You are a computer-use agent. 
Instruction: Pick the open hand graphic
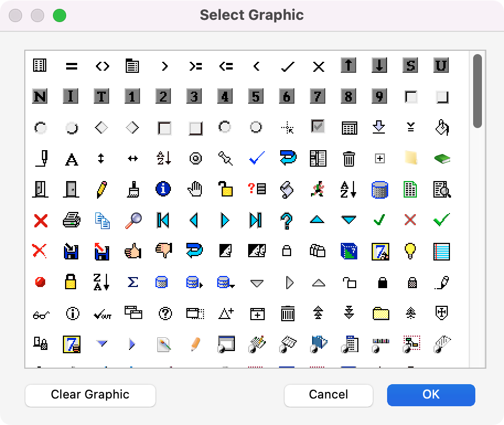pos(195,189)
